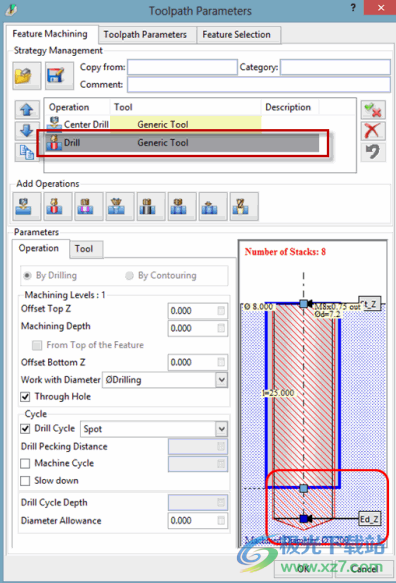Click the Drill operation row icon

pyautogui.click(x=54, y=142)
